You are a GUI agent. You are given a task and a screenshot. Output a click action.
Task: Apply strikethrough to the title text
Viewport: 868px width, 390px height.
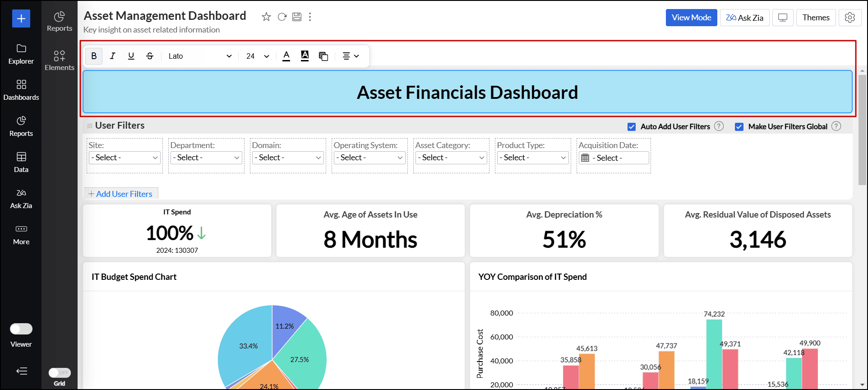150,56
